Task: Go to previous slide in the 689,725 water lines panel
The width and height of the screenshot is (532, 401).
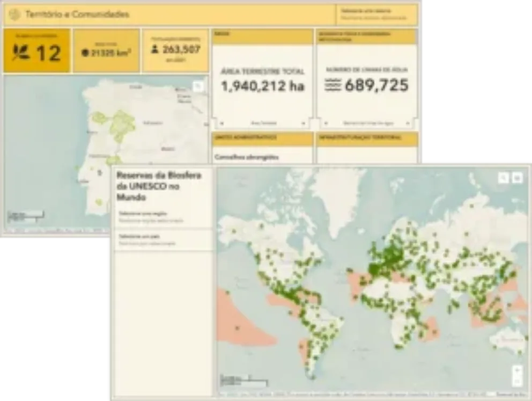Action: click(326, 123)
